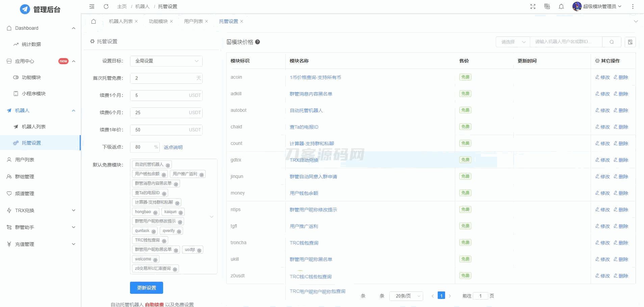Viewport: 644px width, 307px height.
Task: Switch to the 功能模块 tab
Action: click(158, 21)
